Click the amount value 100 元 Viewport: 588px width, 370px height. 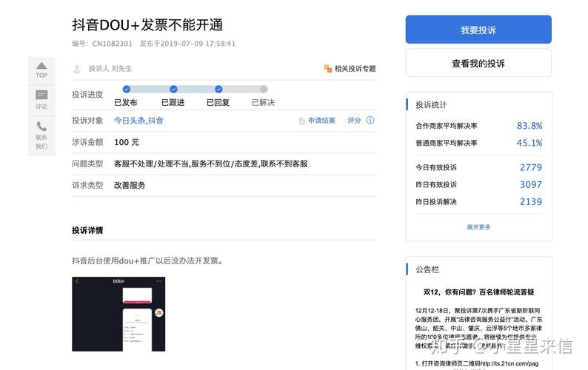(x=127, y=142)
